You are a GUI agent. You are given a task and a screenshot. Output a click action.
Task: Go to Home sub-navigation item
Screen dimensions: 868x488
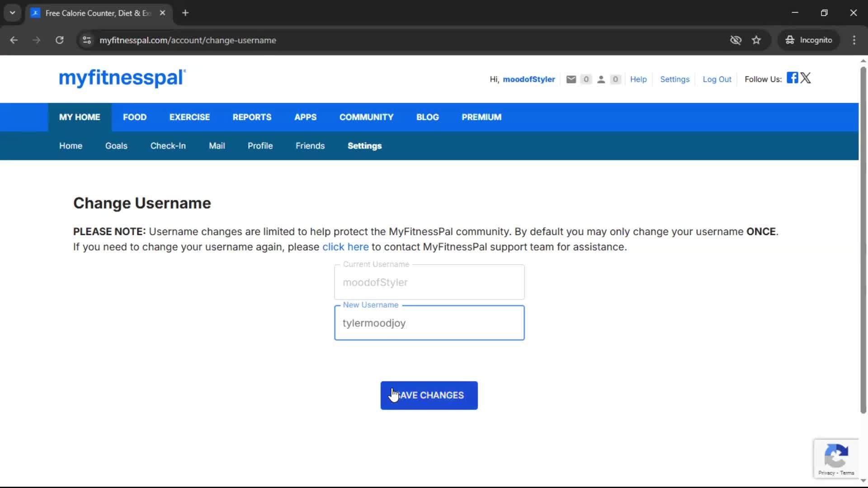pyautogui.click(x=71, y=146)
